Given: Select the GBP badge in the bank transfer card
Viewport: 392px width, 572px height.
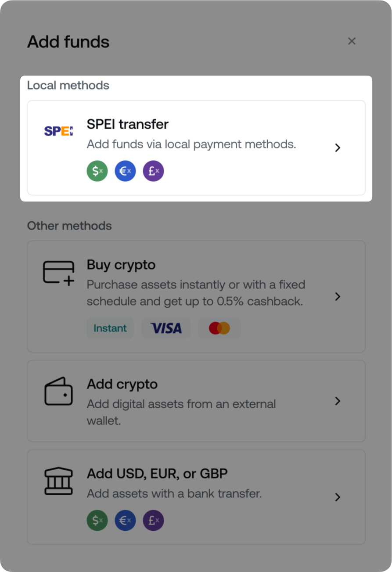Looking at the screenshot, I should [x=153, y=520].
